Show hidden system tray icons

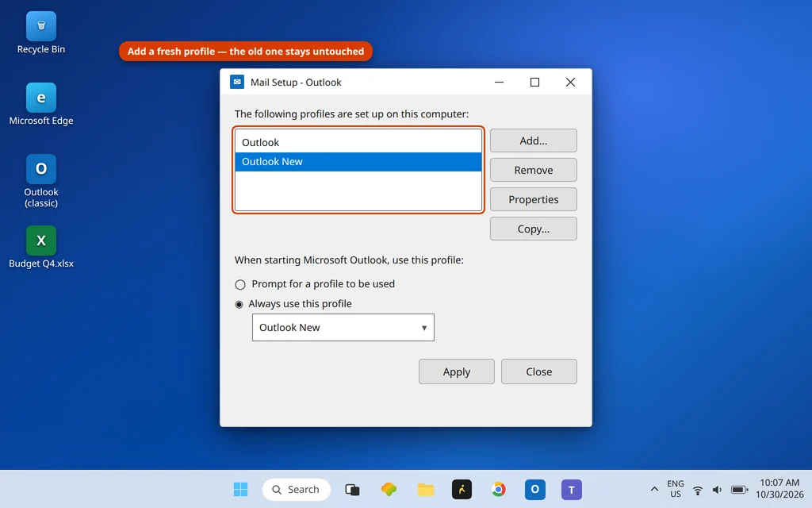654,489
